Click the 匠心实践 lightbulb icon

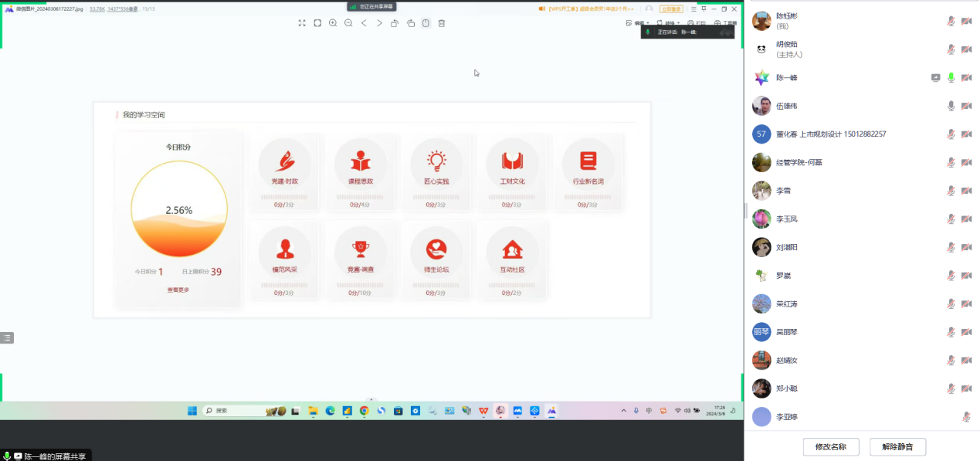[x=436, y=161]
